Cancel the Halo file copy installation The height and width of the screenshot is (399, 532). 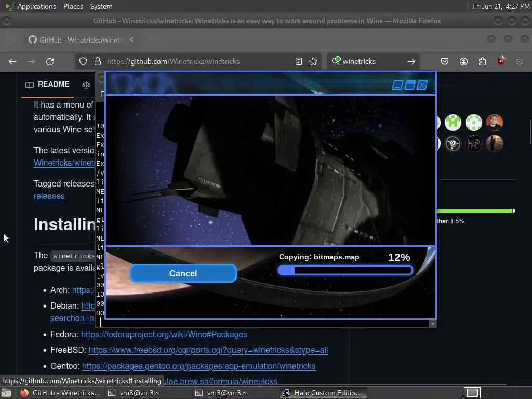click(x=183, y=273)
